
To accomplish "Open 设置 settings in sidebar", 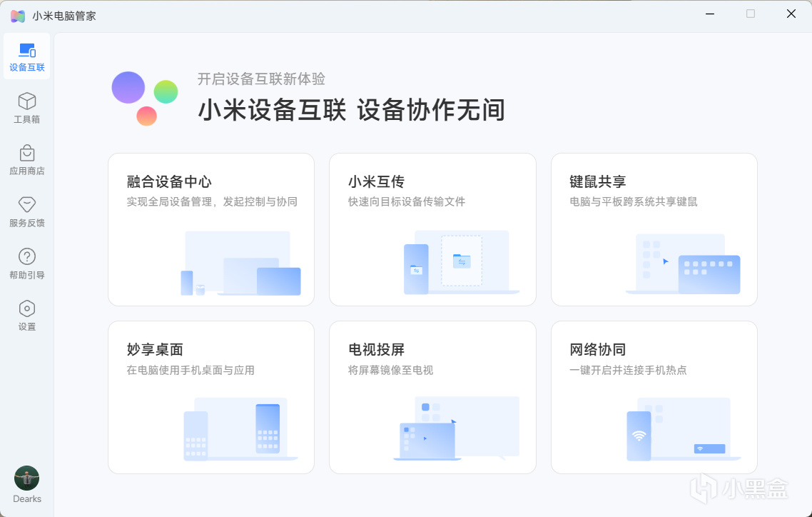I will (27, 316).
